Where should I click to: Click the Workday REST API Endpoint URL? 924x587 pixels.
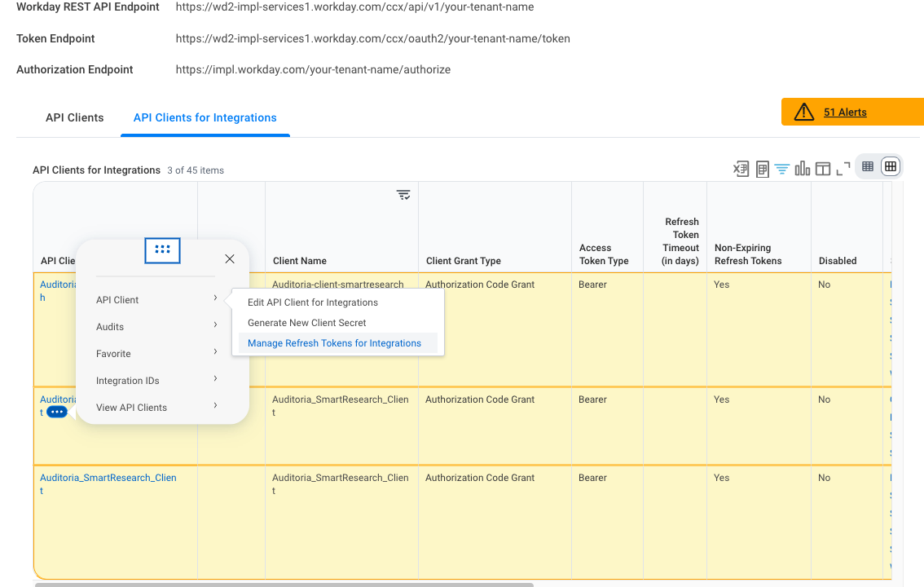[354, 7]
